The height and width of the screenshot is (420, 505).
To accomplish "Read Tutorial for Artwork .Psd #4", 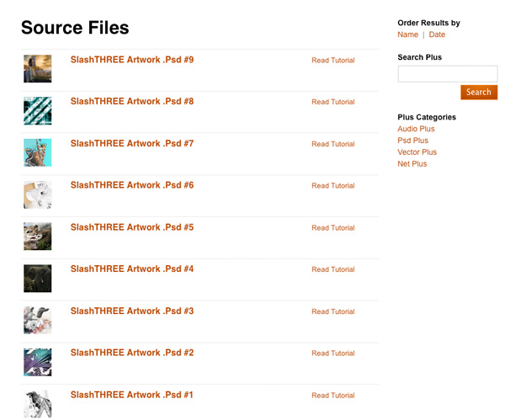I will click(333, 269).
